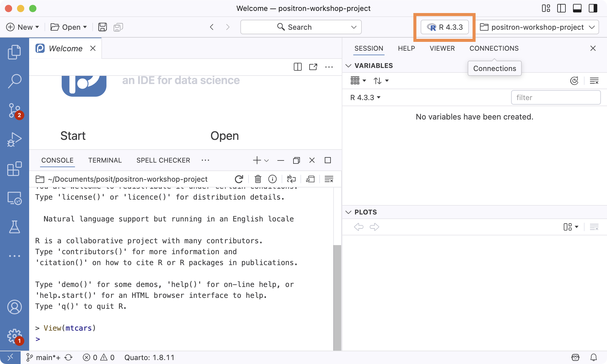Click the main*+ git branch indicator
Screen dimensions: 607x364
(43, 357)
